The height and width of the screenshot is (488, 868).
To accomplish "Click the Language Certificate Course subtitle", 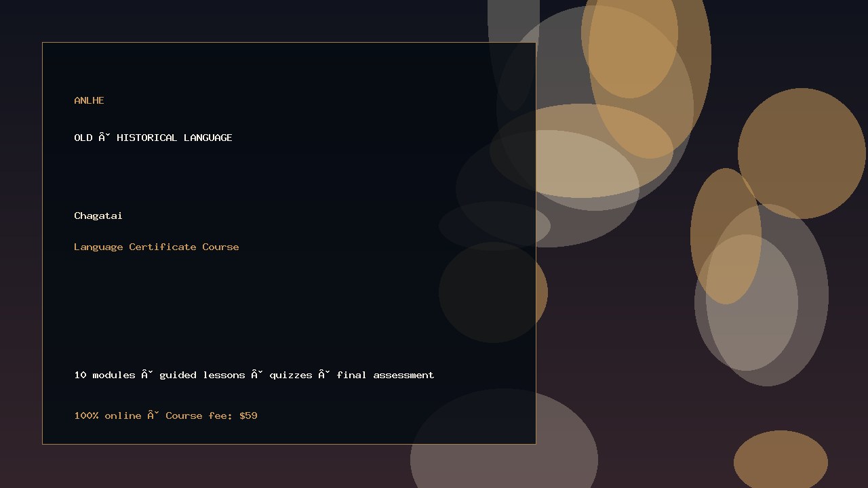I will (x=157, y=247).
